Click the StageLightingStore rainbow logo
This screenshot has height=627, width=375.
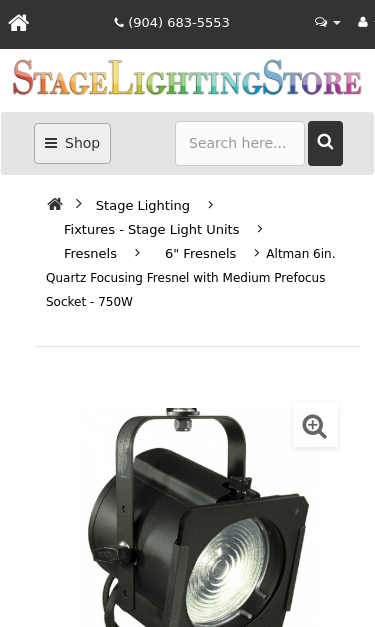187,78
